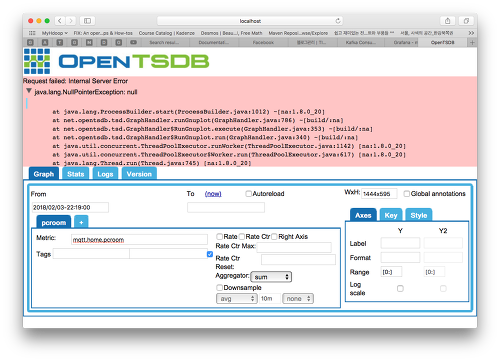The image size is (500, 361).
Task: Switch to the Facebook browser tab
Action: [x=263, y=42]
